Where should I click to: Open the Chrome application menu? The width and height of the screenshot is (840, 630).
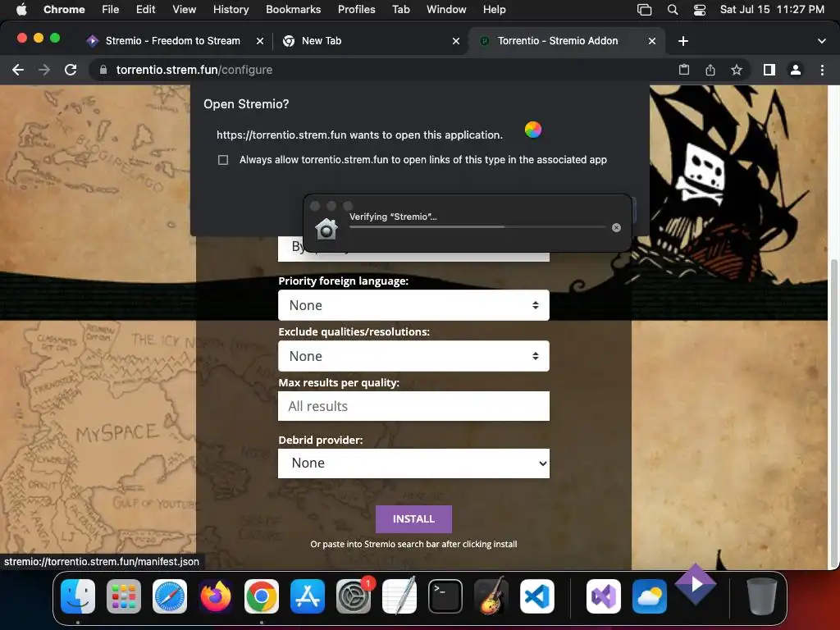64,10
